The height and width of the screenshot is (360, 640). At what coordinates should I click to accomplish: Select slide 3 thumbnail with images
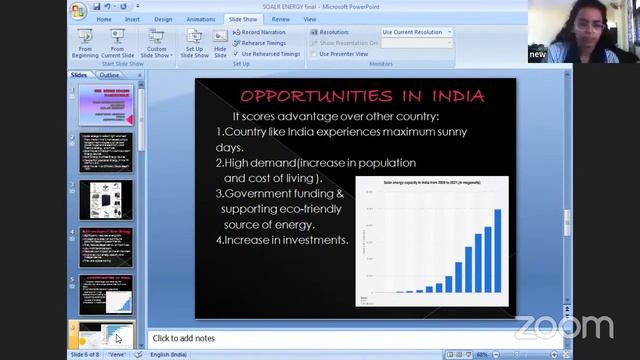(x=106, y=200)
